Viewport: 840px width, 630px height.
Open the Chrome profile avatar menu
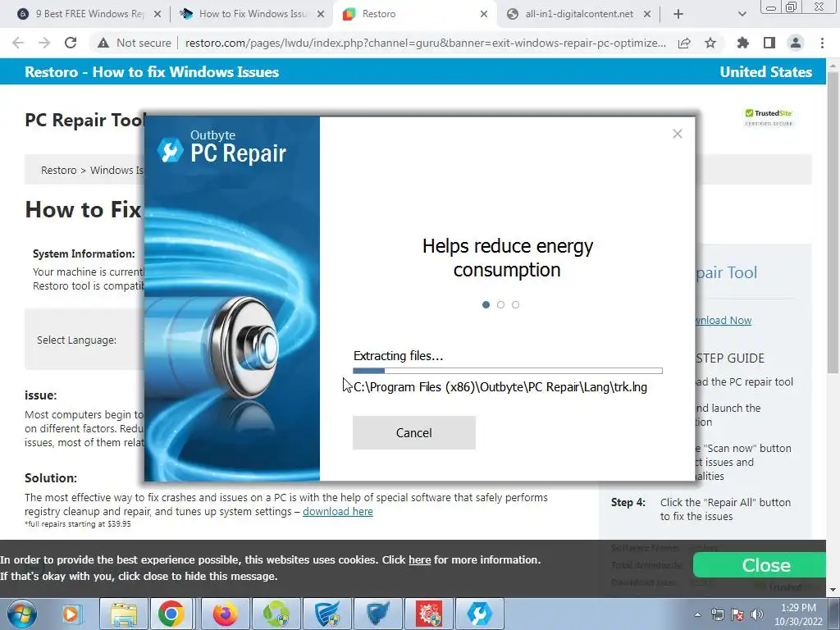tap(796, 43)
